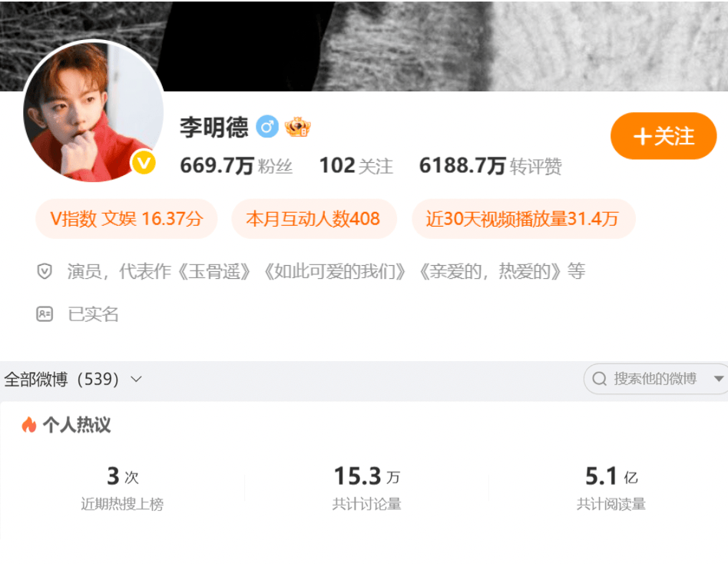Expand the 全部微博 (539) filter chevron
This screenshot has width=728, height=564.
click(x=136, y=379)
